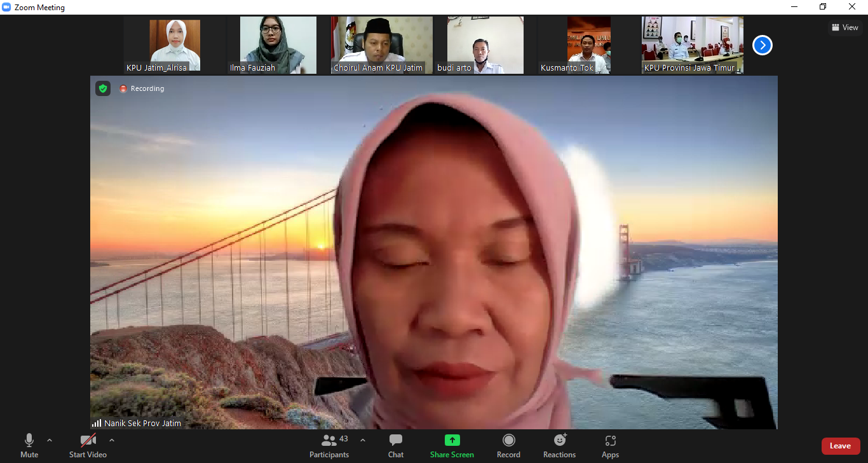This screenshot has width=868, height=463.
Task: Open the Apps panel
Action: point(610,446)
